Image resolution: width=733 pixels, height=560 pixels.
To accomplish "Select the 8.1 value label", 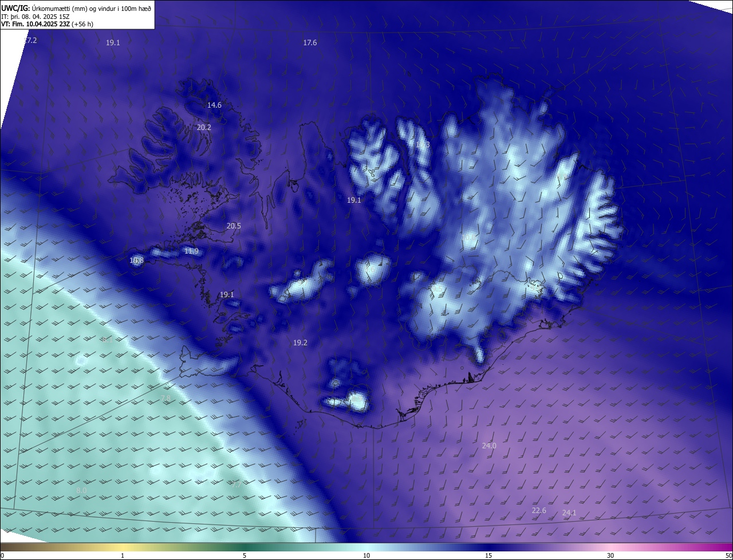I will click(108, 340).
